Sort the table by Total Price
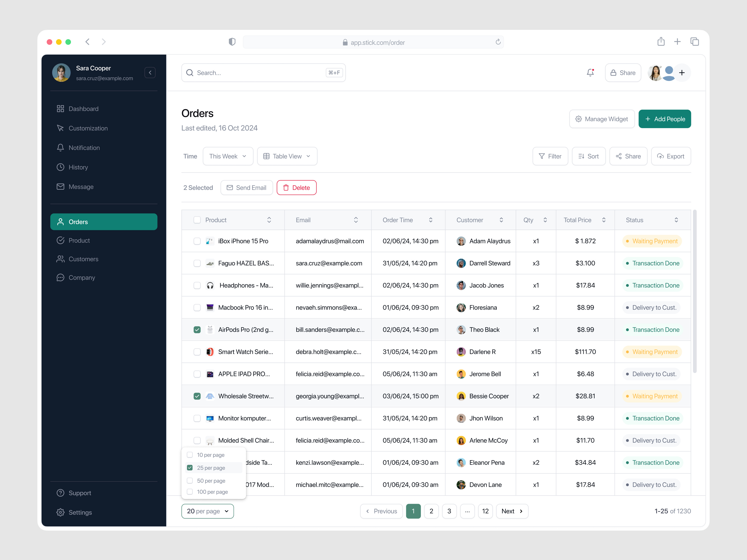The height and width of the screenshot is (560, 747). (605, 220)
